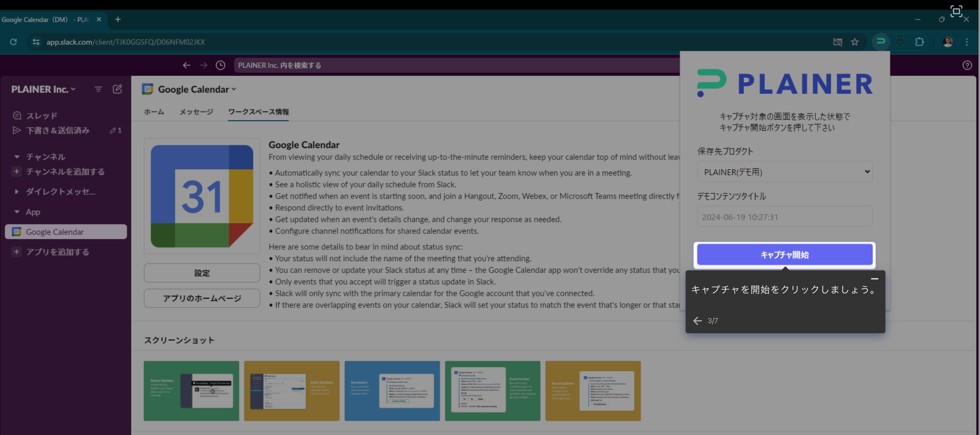Click the 設定 button
This screenshot has height=435, width=980.
(202, 273)
